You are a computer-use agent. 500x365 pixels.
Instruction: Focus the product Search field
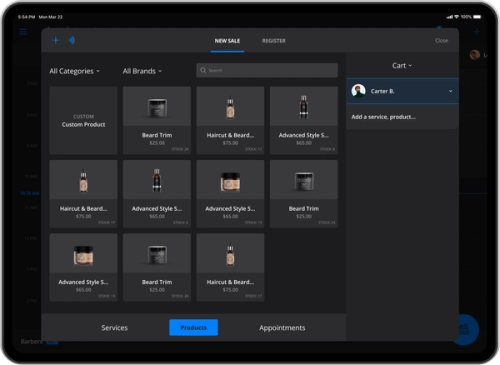267,70
